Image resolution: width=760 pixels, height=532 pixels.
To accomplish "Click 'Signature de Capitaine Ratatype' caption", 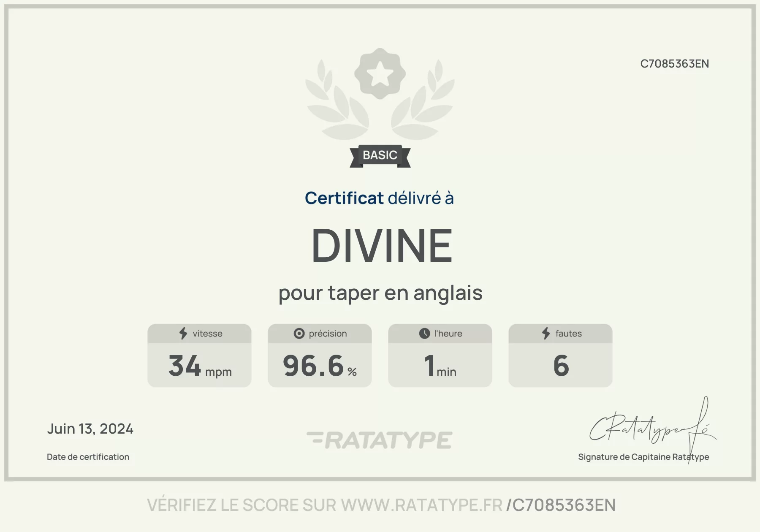I will click(x=643, y=457).
